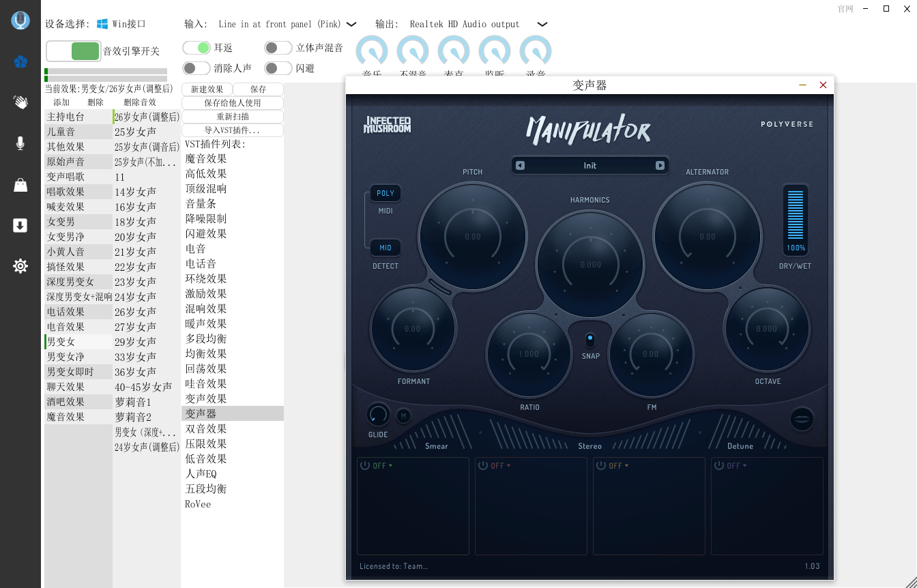The image size is (917, 588).
Task: Click the PITCH knob
Action: click(x=473, y=237)
